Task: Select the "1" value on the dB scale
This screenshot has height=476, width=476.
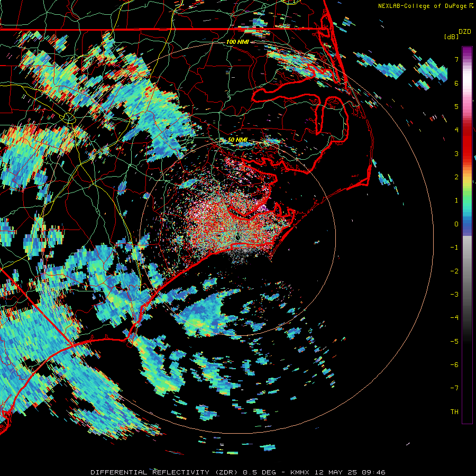Action: (x=456, y=200)
